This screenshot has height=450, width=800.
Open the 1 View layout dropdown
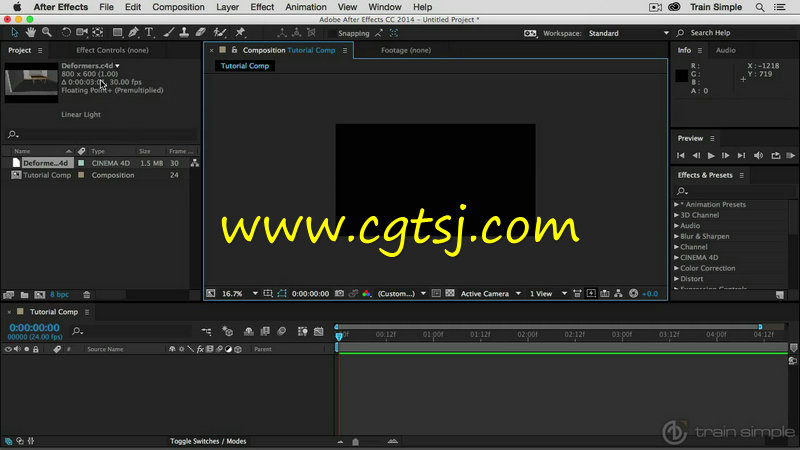pyautogui.click(x=548, y=293)
